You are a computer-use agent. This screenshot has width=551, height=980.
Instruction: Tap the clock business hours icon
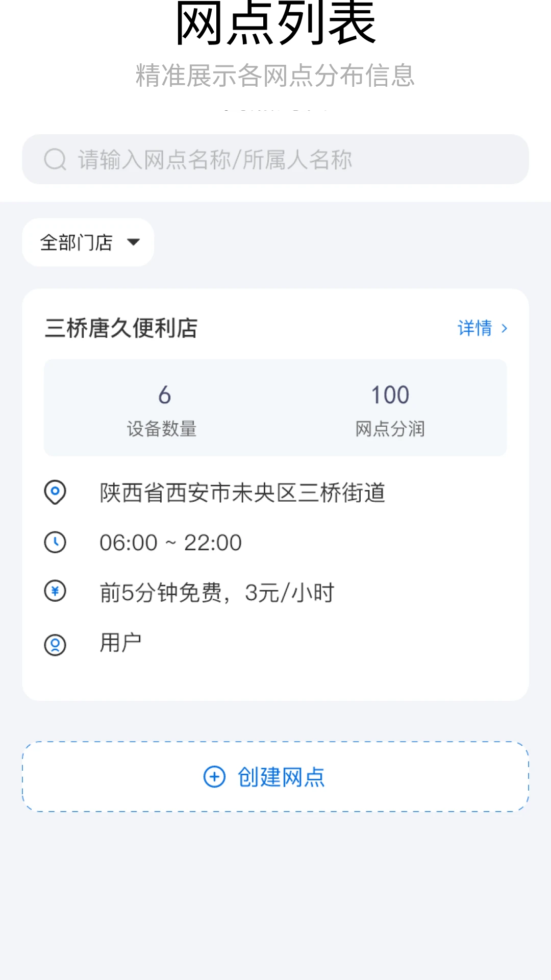(x=55, y=542)
